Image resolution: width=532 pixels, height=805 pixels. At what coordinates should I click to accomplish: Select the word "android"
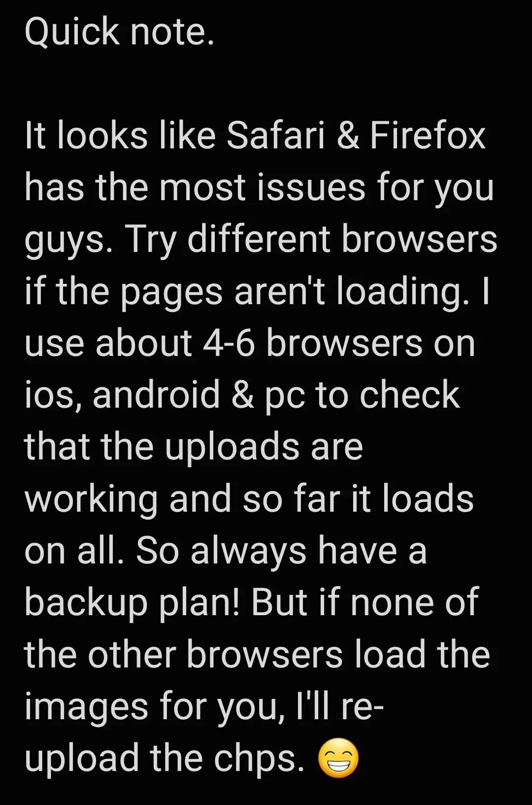click(156, 395)
